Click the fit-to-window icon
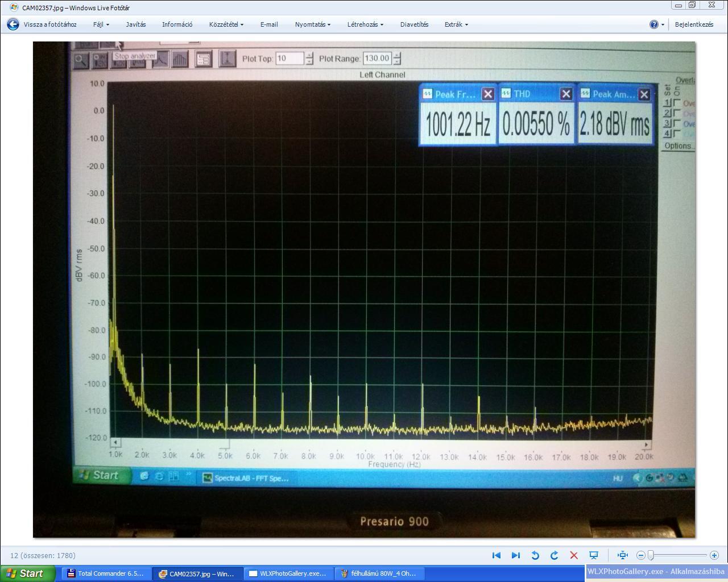This screenshot has width=728, height=582. tap(623, 555)
